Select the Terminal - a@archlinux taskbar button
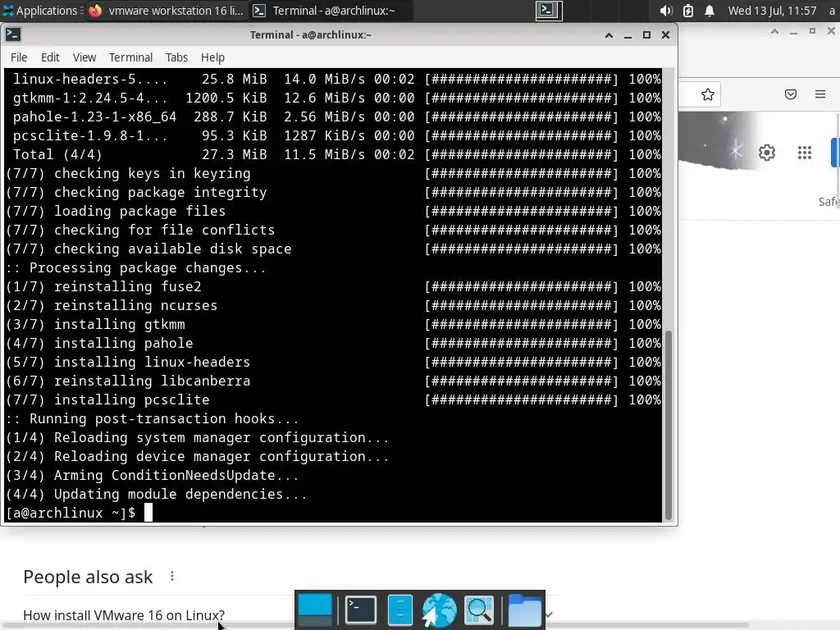The image size is (840, 630). [331, 10]
